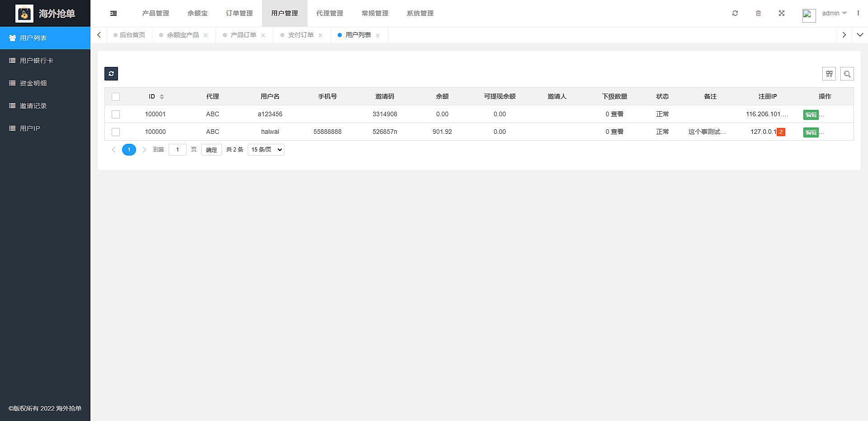Open the table search magnifier icon
The width and height of the screenshot is (868, 421).
(x=847, y=74)
